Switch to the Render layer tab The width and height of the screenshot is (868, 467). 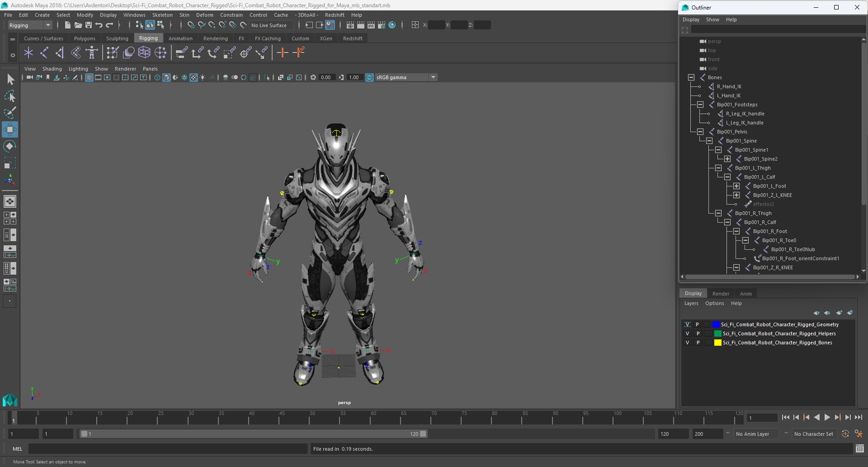tap(721, 294)
